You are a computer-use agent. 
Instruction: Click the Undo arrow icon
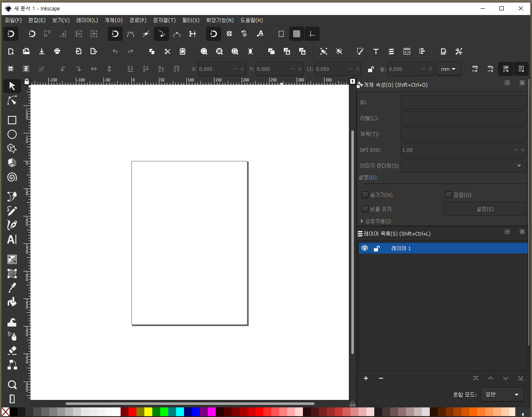pos(115,51)
